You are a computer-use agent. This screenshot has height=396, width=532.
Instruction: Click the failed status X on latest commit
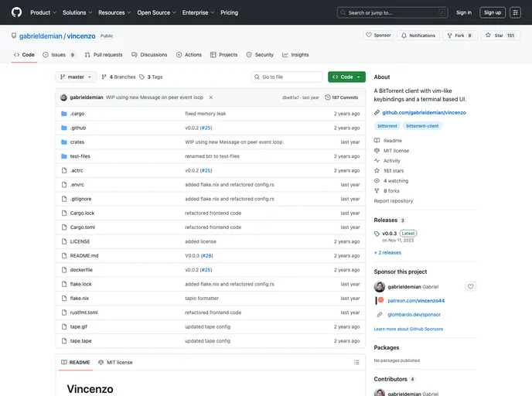[210, 97]
